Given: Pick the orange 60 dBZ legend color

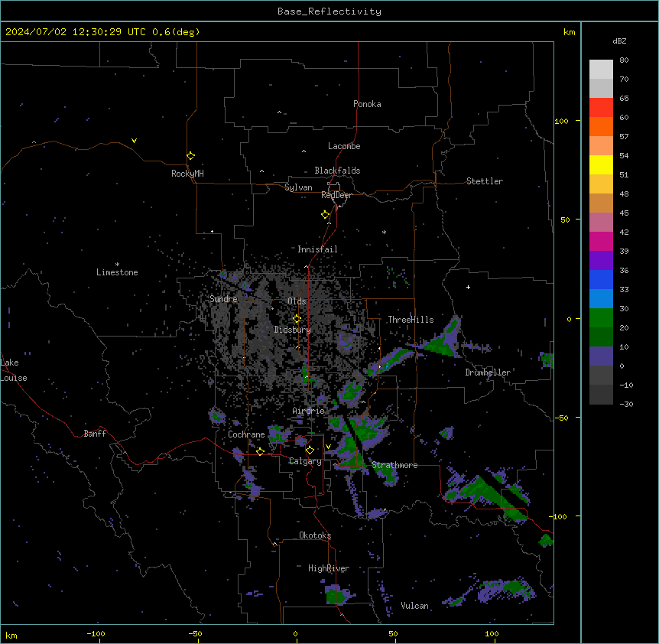Looking at the screenshot, I should (601, 126).
